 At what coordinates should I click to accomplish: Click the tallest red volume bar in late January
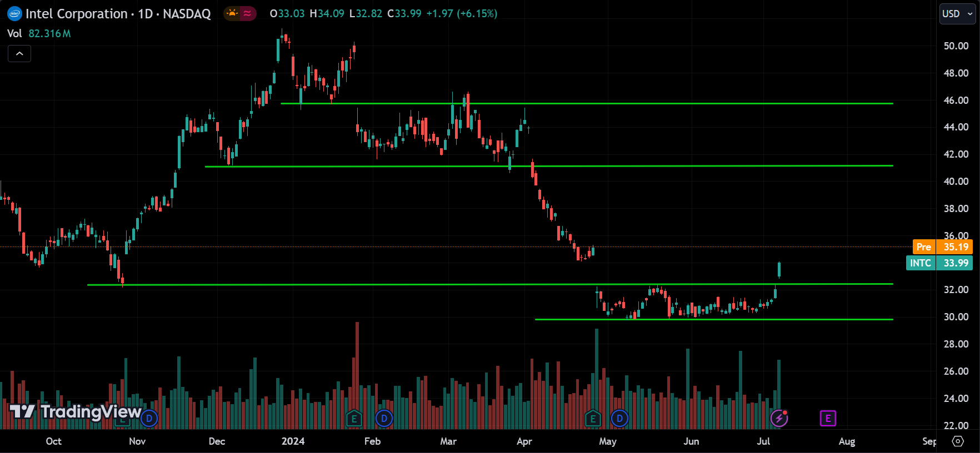tap(357, 375)
